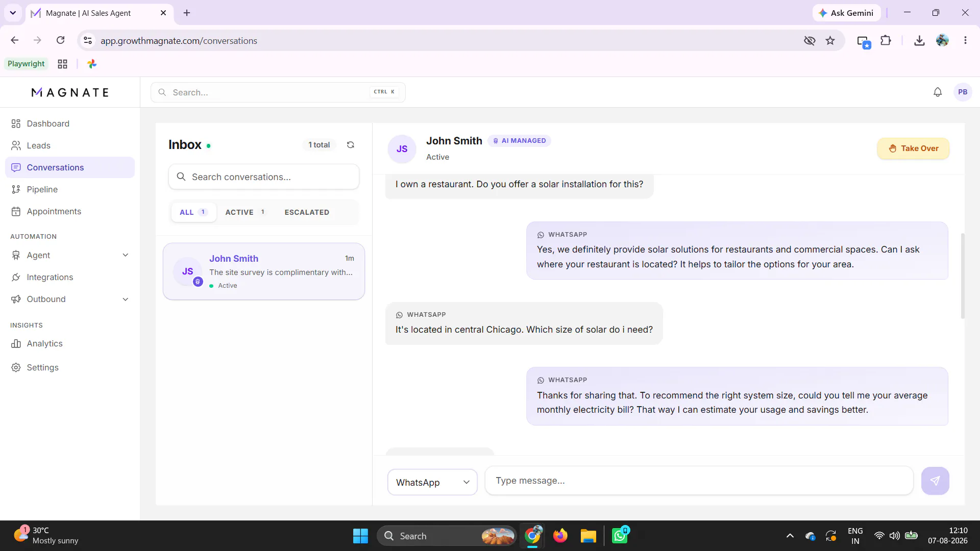This screenshot has height=551, width=980.
Task: Expand the Outbound submenu chevron
Action: (126, 299)
